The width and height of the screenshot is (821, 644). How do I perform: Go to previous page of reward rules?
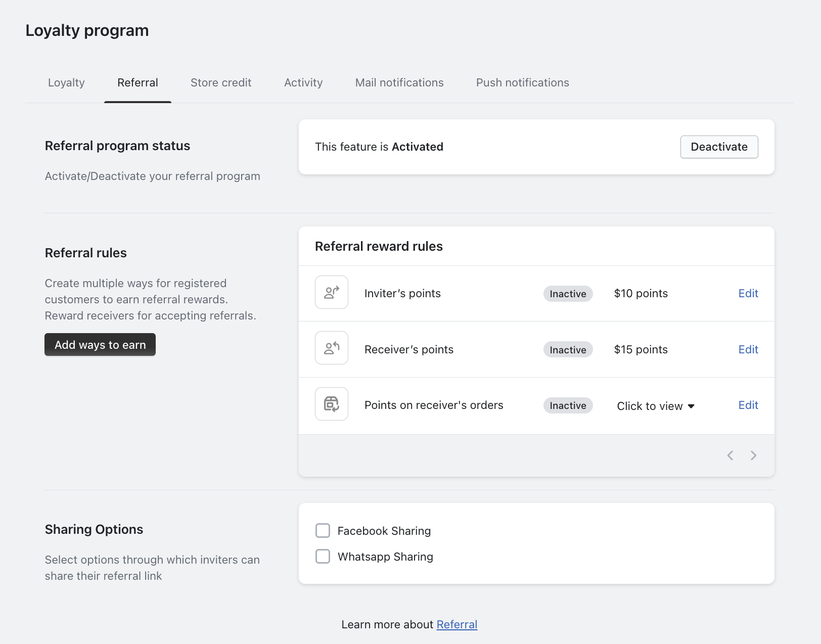coord(730,455)
